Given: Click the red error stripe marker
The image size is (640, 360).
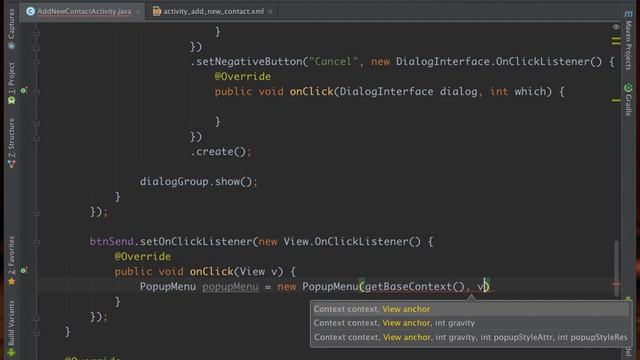Looking at the screenshot, I should coord(616,284).
